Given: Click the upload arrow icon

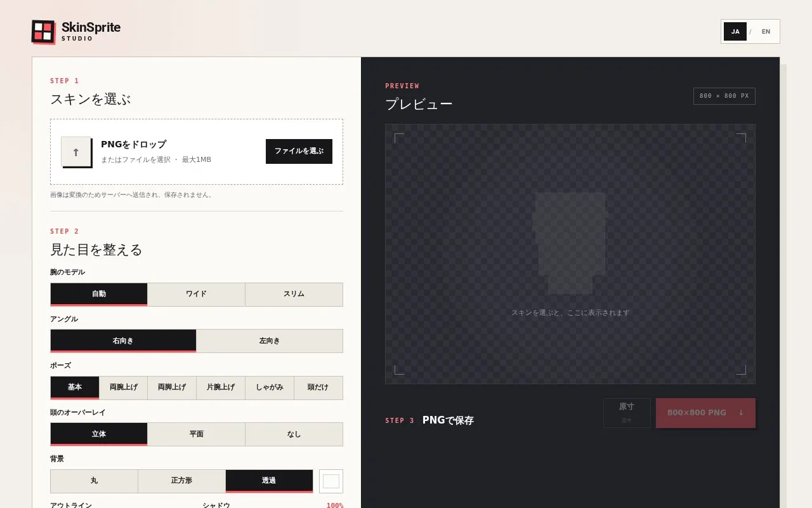Looking at the screenshot, I should tap(76, 152).
